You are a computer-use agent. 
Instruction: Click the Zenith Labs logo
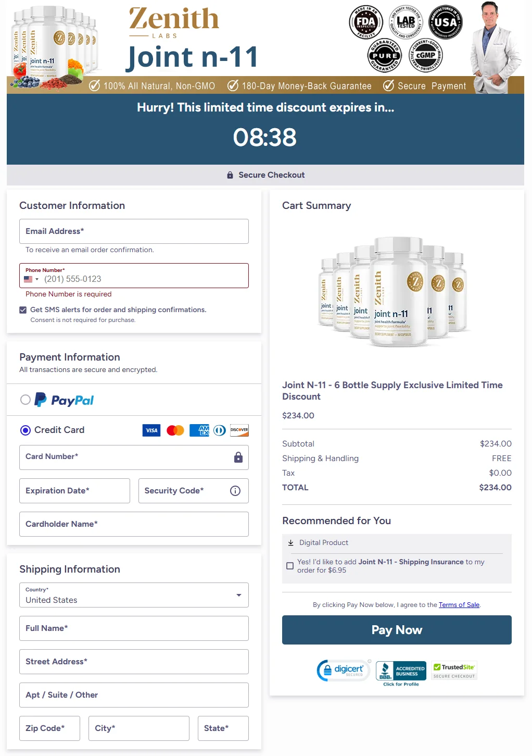(174, 22)
